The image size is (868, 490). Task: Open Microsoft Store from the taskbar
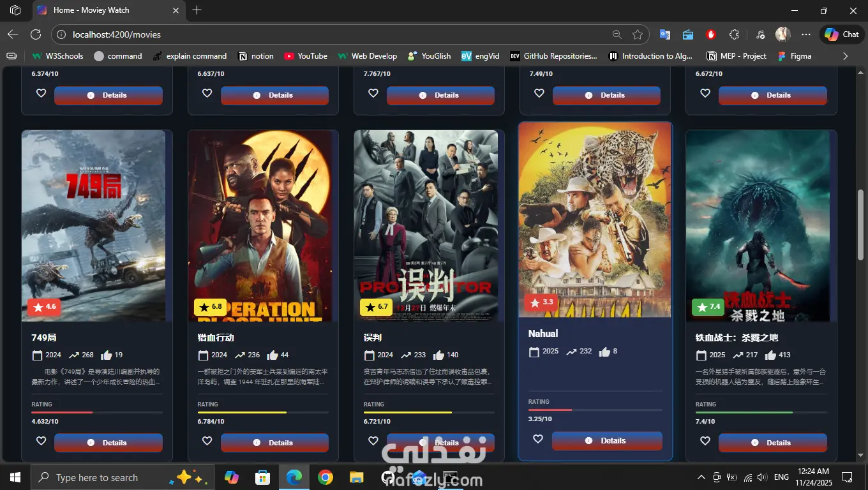[262, 477]
